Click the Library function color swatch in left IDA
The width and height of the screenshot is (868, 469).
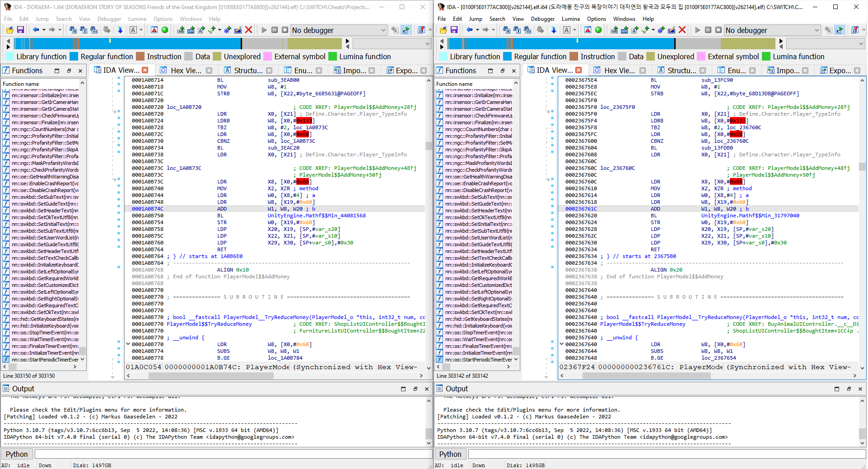9,56
